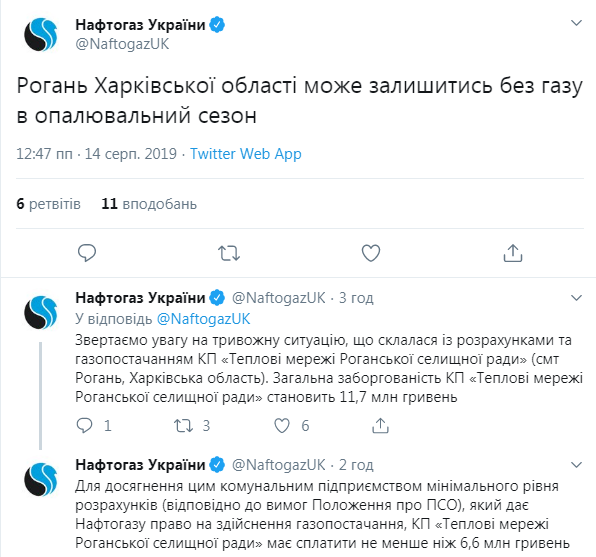Like the main tweet with heart icon
596x557 pixels.
tap(371, 253)
